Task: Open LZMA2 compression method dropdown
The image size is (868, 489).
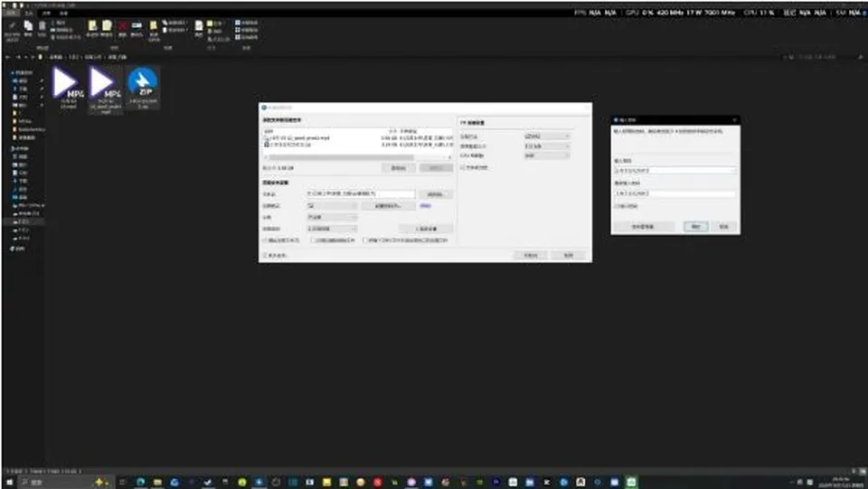Action: (x=547, y=136)
